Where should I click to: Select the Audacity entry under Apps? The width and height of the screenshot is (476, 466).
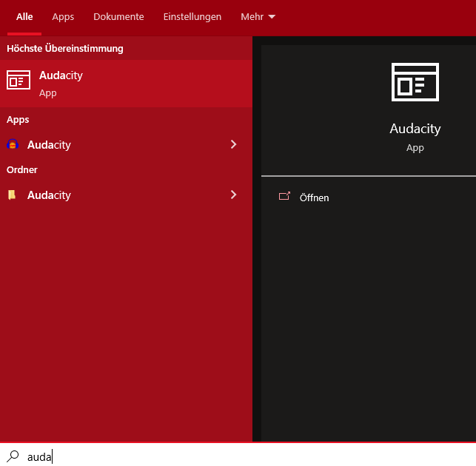pos(126,145)
